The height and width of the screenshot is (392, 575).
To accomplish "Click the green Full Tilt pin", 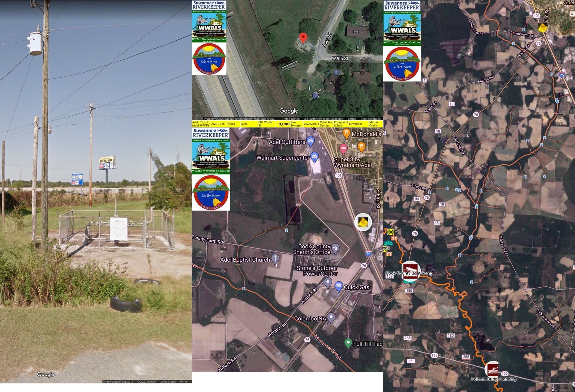I will pos(348,343).
